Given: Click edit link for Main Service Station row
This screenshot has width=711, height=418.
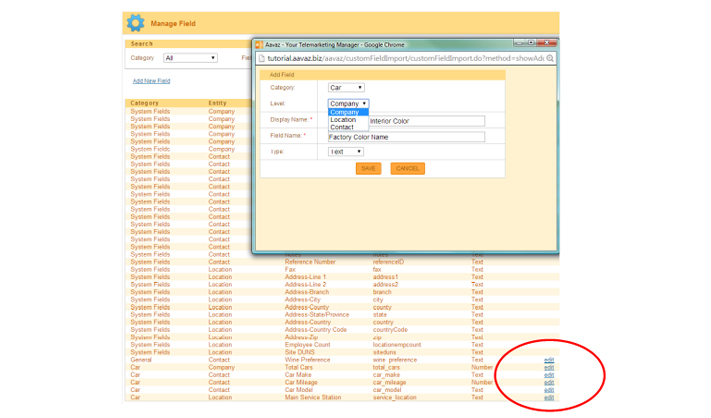Looking at the screenshot, I should tap(549, 398).
